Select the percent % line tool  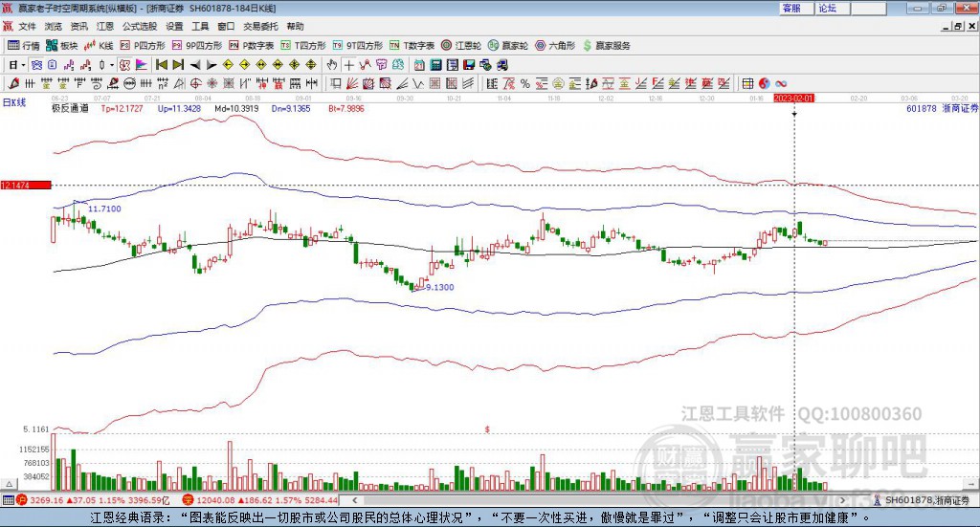click(525, 83)
